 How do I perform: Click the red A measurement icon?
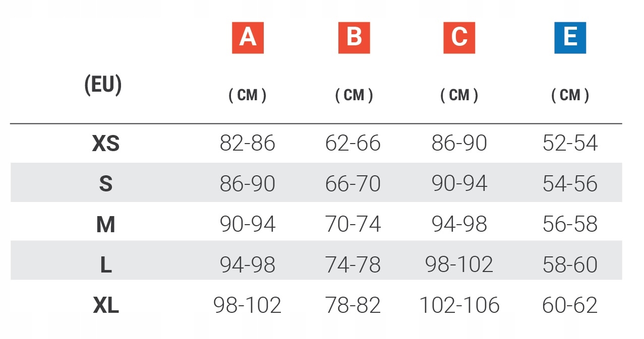pyautogui.click(x=248, y=38)
